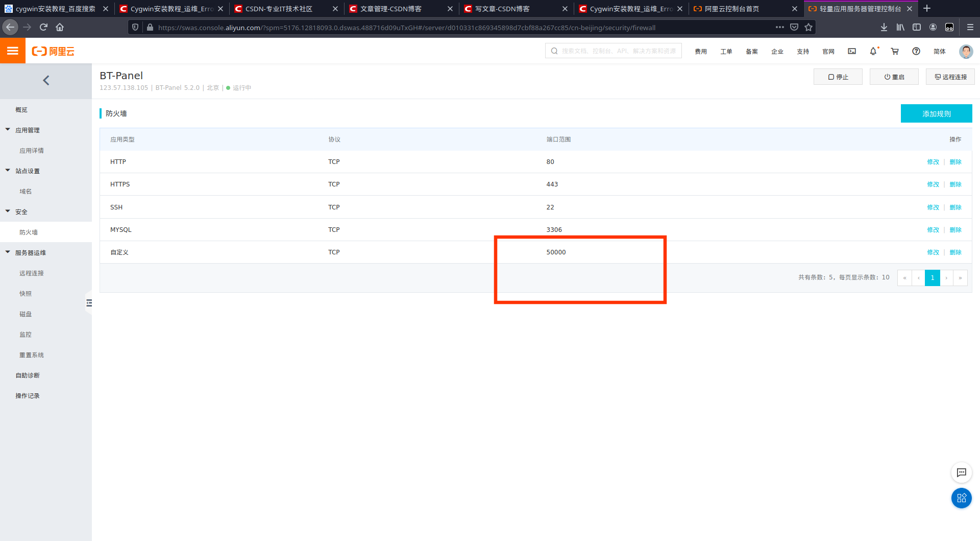Open 自助诊断 in the sidebar
The width and height of the screenshot is (980, 541).
coord(28,375)
